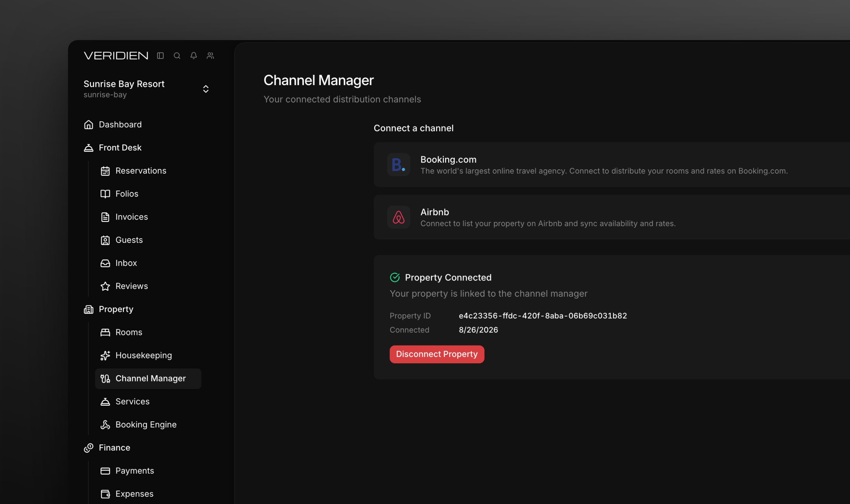850x504 pixels.
Task: Open the Payments label
Action: 135,471
